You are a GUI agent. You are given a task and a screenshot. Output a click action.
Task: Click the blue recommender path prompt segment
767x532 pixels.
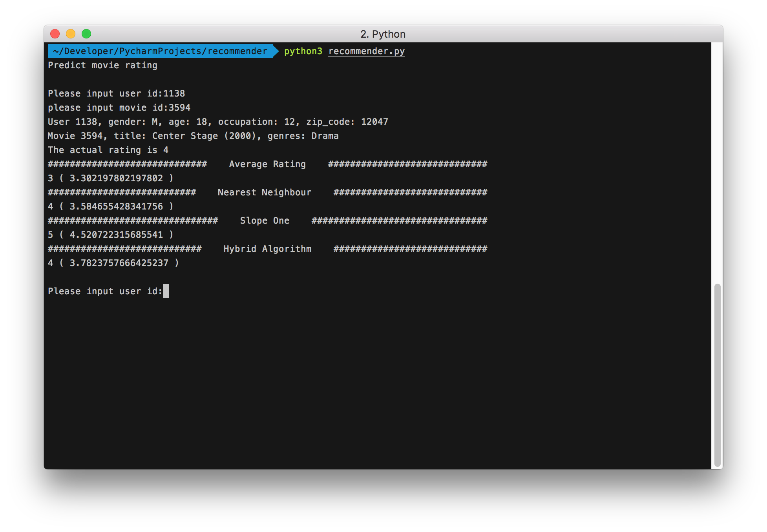[160, 51]
